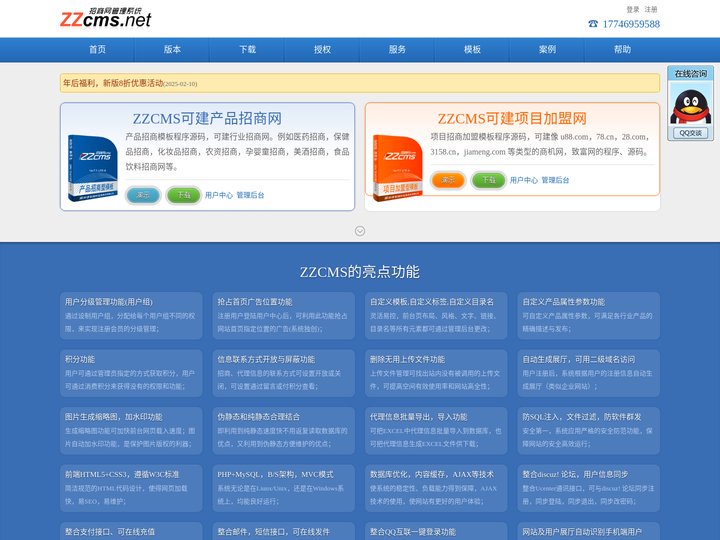Select the 图片生成缩略图, 加水印功能 card
720x540 pixels.
[x=131, y=430]
